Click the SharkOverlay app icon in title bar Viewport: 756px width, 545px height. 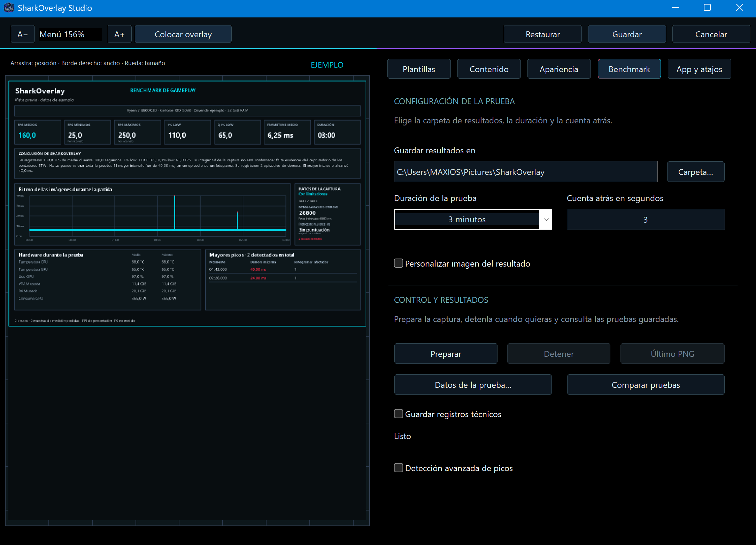pos(8,8)
